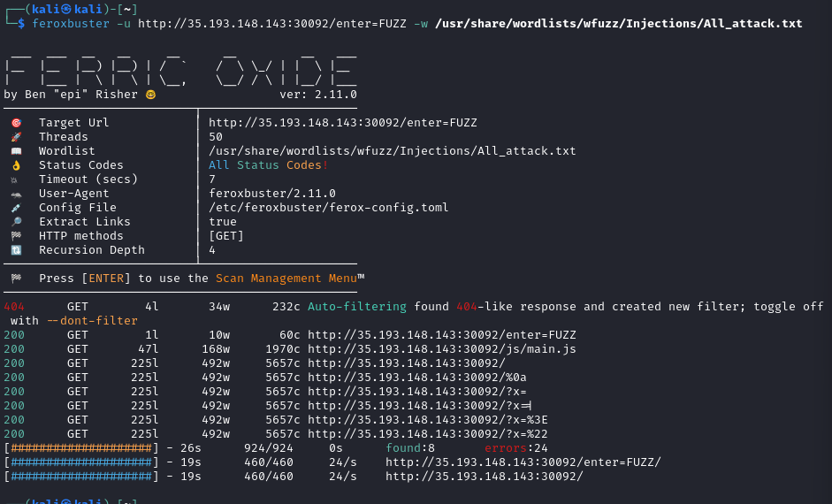The image size is (832, 504).
Task: Click the 'Auto-filtering' text
Action: (357, 307)
